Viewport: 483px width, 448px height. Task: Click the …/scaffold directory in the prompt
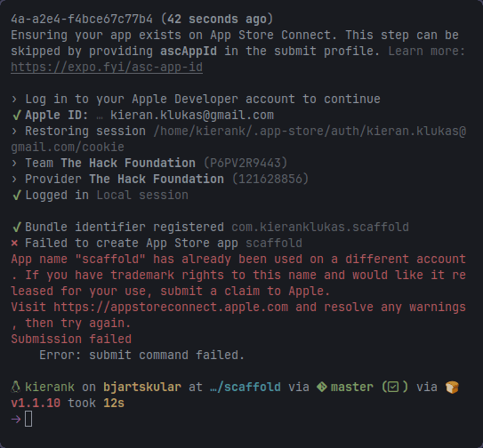pos(246,387)
